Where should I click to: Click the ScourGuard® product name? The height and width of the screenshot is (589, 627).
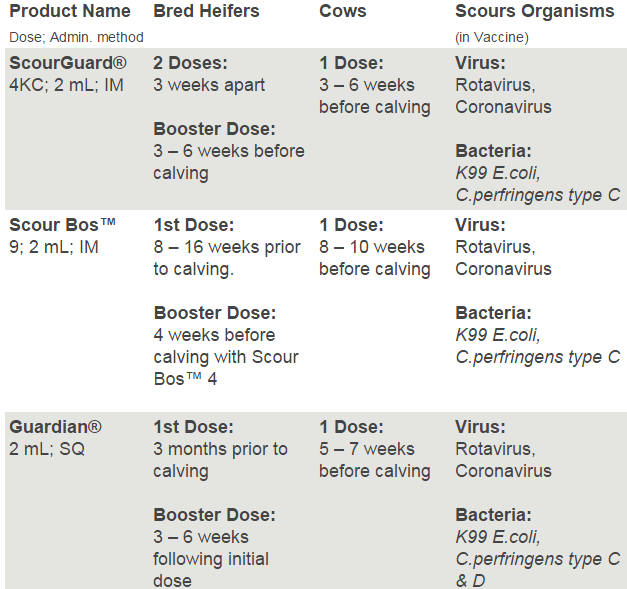(68, 63)
